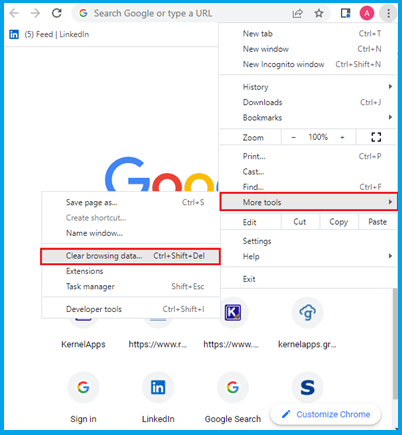Expand the History submenu
Screen dimensions: 402x435
point(308,87)
